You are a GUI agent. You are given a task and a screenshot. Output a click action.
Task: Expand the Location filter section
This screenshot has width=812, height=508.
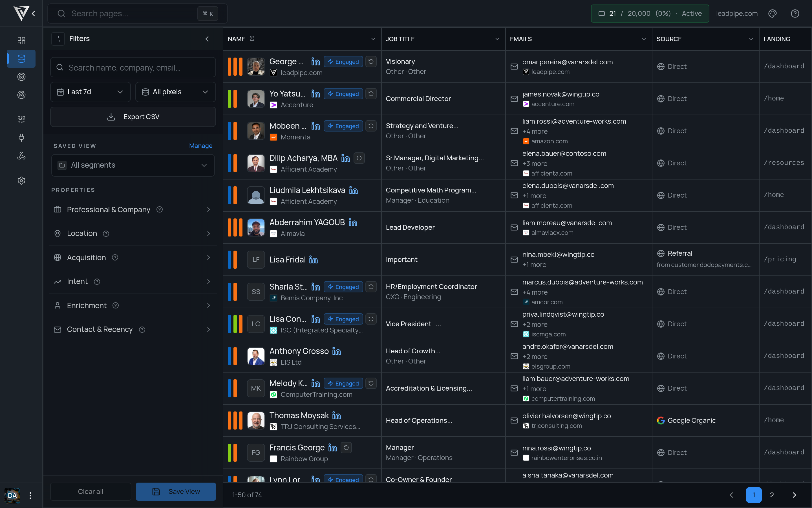(133, 234)
